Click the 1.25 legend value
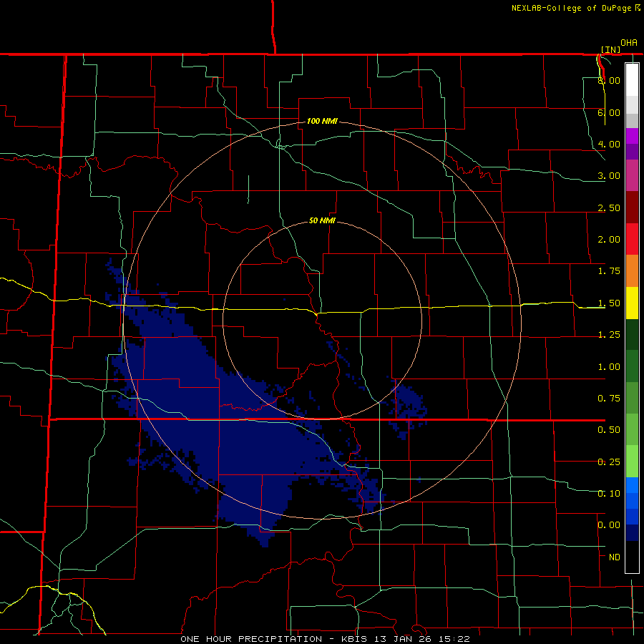Screen dimensions: 644x644 click(609, 335)
